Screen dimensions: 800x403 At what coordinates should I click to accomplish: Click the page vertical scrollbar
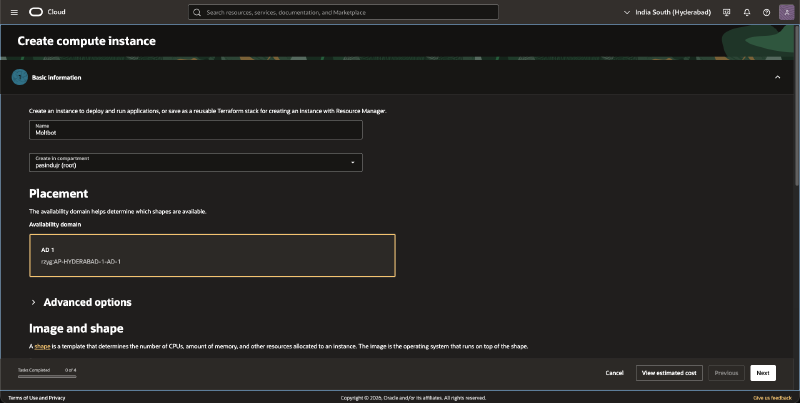797,107
